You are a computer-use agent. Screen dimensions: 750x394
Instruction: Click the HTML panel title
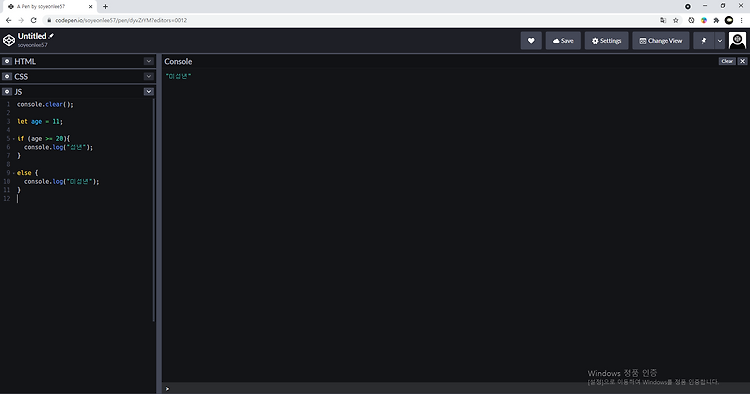[x=25, y=61]
